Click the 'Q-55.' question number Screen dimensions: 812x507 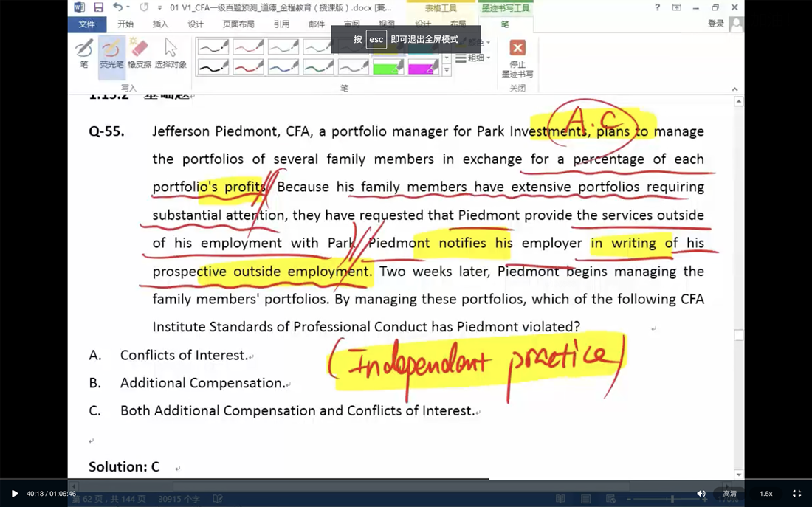[107, 131]
